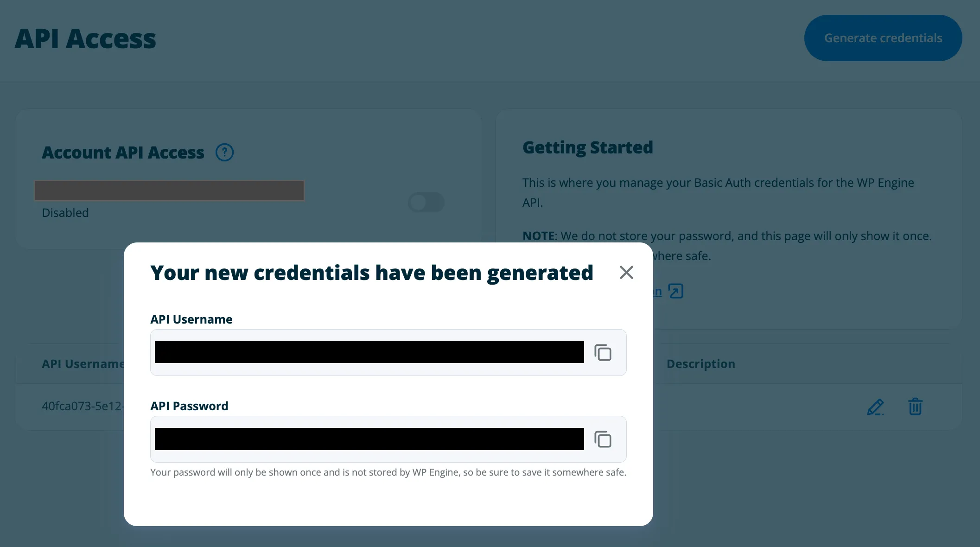Image resolution: width=980 pixels, height=547 pixels.
Task: Click the edit pencil icon for the credential
Action: coord(875,407)
